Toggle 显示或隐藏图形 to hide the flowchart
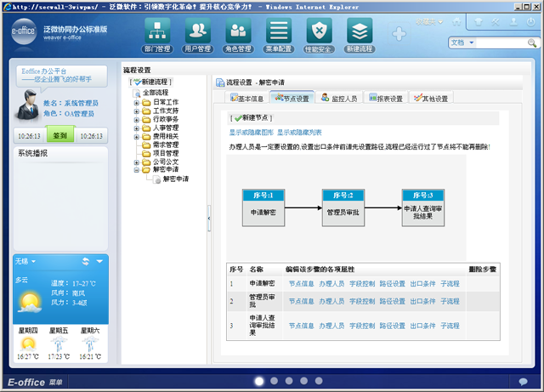The width and height of the screenshot is (544, 392). click(x=251, y=133)
